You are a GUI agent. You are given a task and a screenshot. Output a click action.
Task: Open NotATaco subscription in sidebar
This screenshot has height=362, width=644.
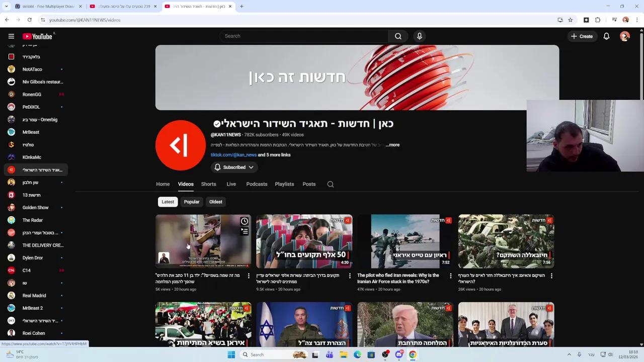(35, 69)
